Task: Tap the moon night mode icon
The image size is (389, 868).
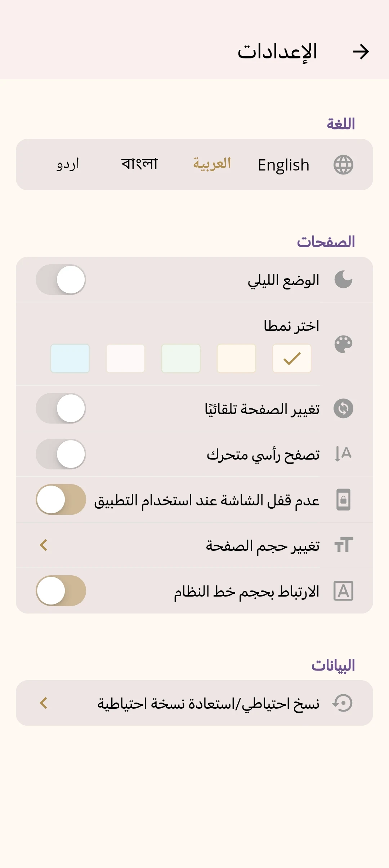Action: click(x=343, y=280)
